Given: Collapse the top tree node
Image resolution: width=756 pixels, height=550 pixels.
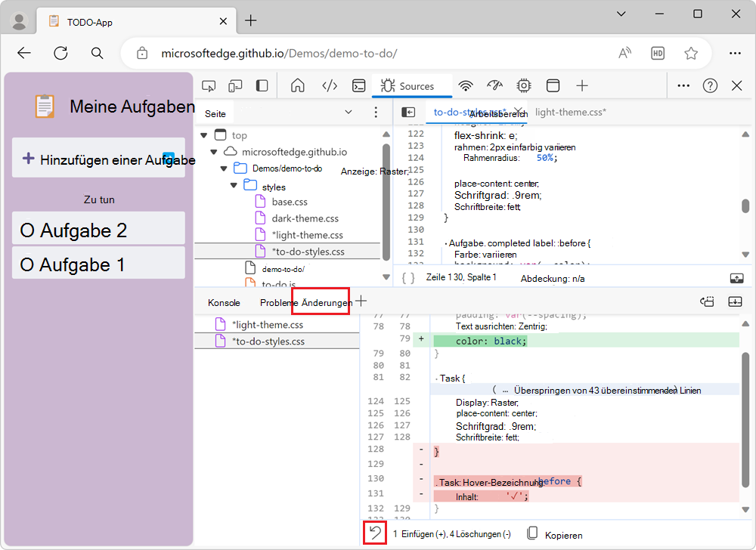Looking at the screenshot, I should pos(204,135).
